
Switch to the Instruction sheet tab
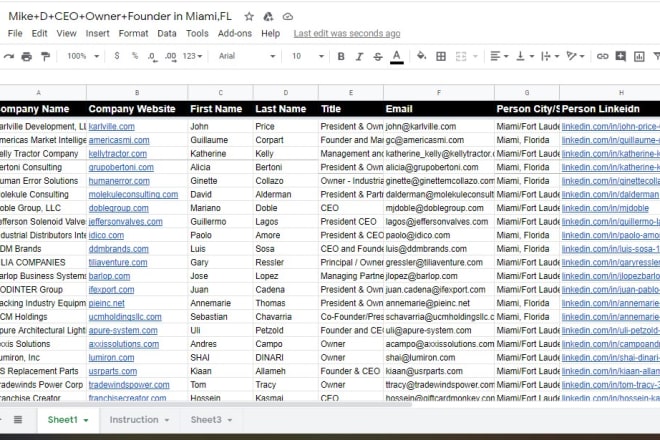[134, 420]
